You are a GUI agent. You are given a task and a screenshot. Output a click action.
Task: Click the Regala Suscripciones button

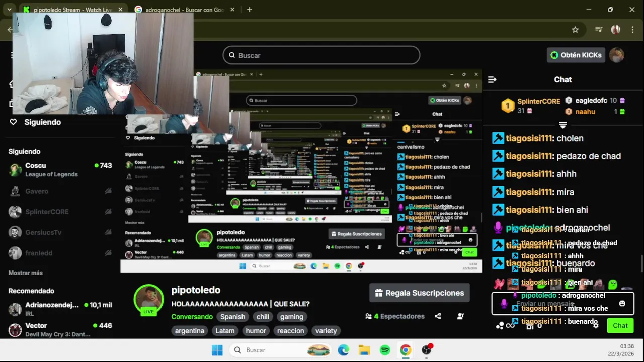point(420,293)
